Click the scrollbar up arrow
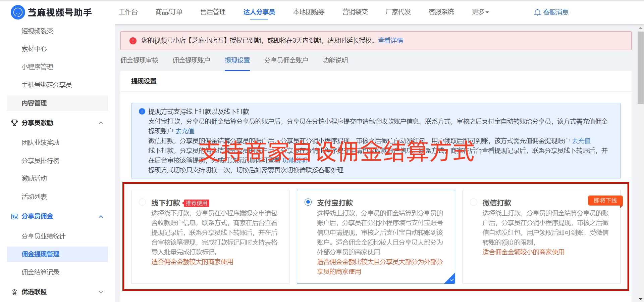 641,28
